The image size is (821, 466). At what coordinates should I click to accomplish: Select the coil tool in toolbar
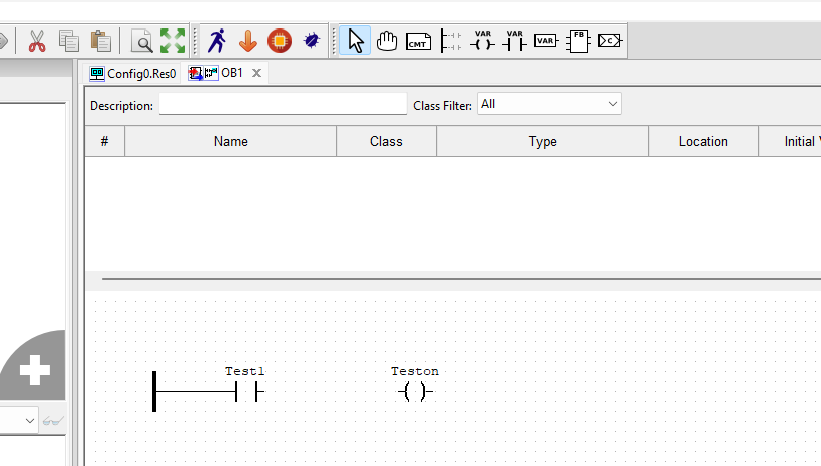click(483, 41)
